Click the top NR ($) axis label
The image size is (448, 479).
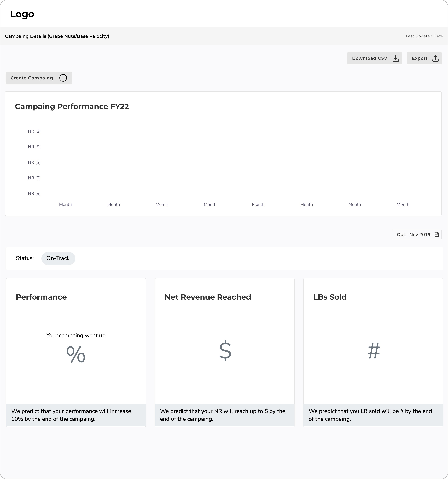pos(34,131)
